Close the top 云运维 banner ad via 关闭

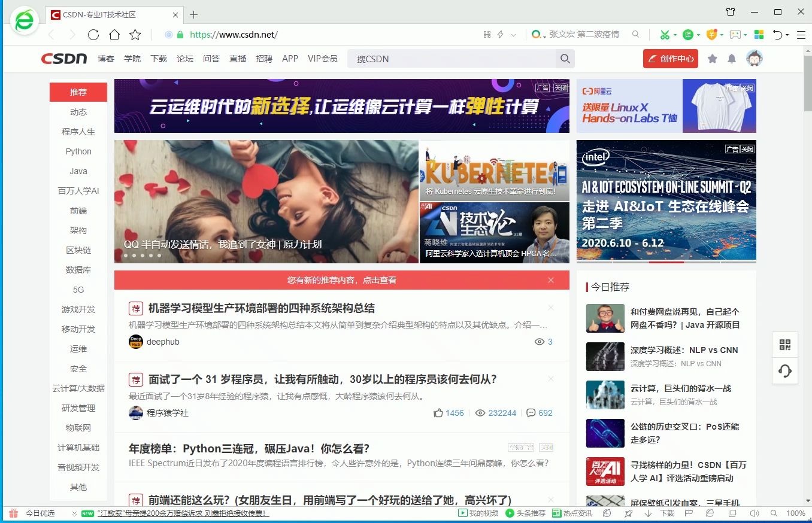560,87
